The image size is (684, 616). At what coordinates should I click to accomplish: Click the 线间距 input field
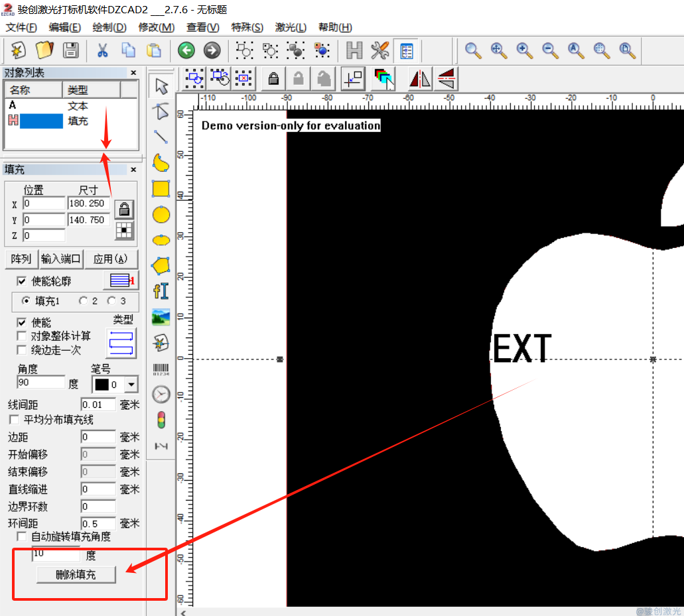coord(98,404)
